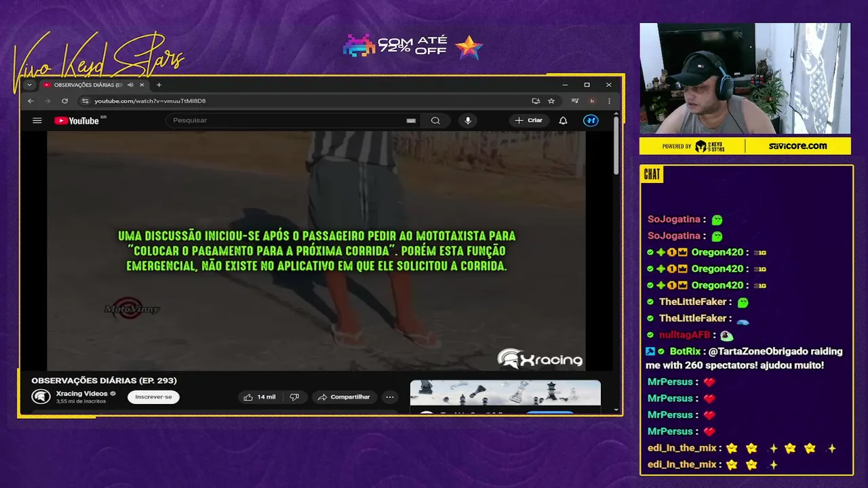Mute the tab via speaker icon
The height and width of the screenshot is (488, 868).
coord(130,85)
